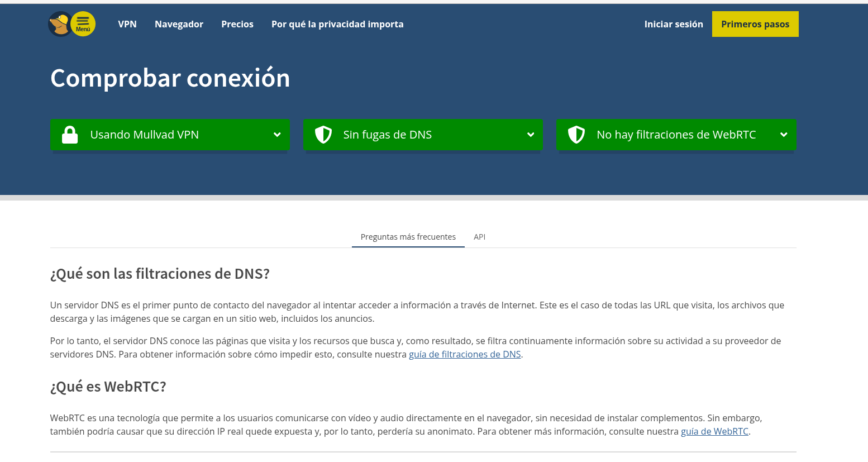This screenshot has width=868, height=462.
Task: Open the yellow hamburger Menú button
Action: point(83,24)
